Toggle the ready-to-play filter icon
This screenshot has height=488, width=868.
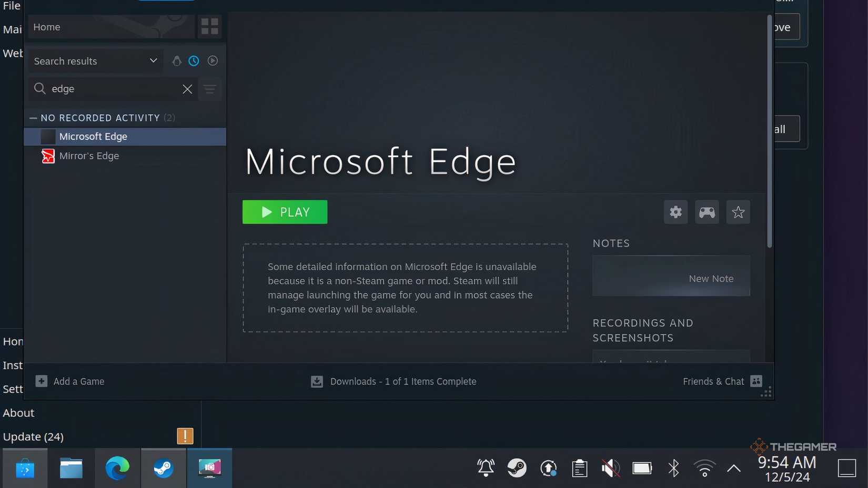[213, 61]
